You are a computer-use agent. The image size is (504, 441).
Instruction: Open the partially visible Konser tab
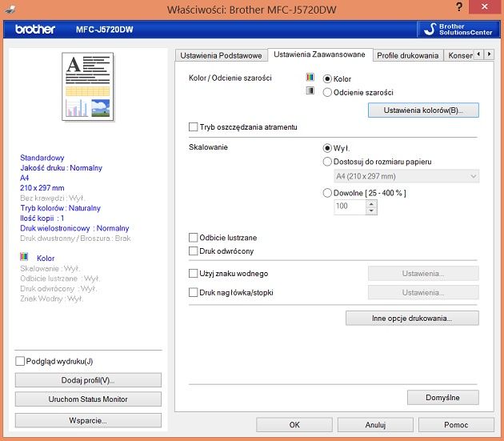(459, 56)
